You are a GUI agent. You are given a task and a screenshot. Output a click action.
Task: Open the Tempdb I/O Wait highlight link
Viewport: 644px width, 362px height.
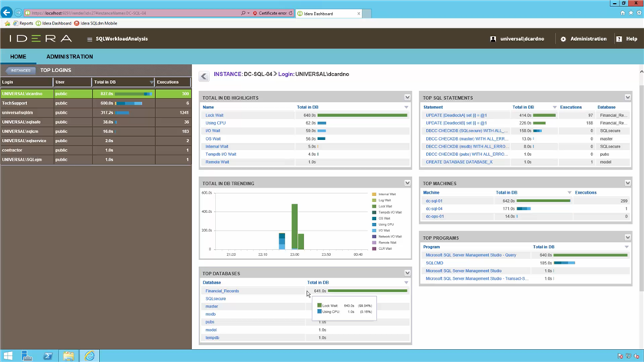221,154
